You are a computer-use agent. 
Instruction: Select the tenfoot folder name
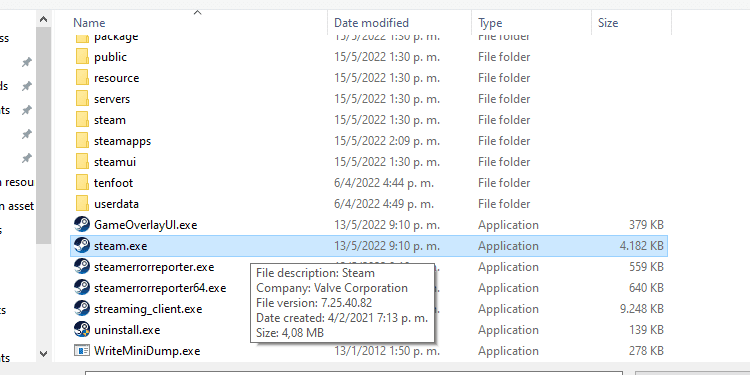(113, 183)
